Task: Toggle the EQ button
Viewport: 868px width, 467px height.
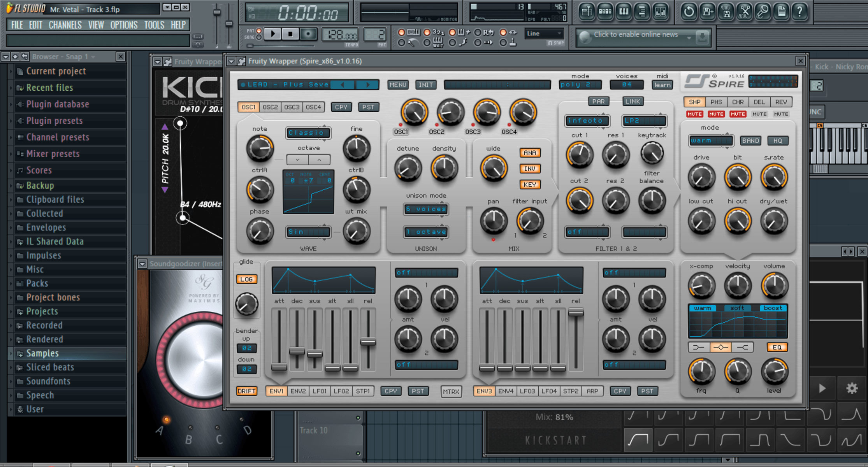Action: (777, 348)
